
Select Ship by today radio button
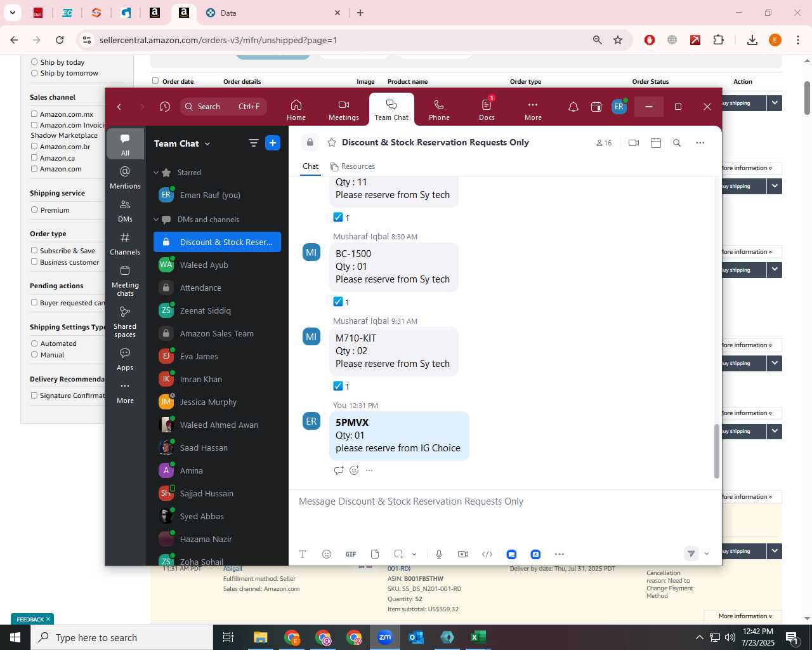(x=34, y=62)
